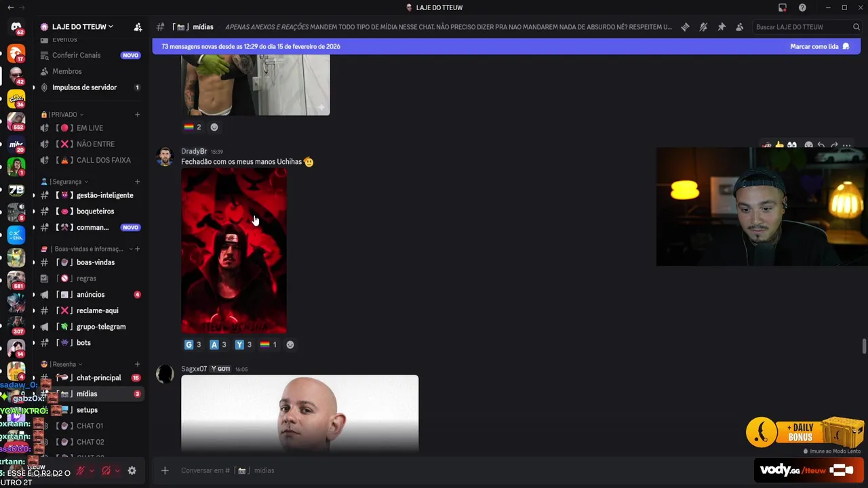Open emoji picker in message hover toolbar
Viewport: 868px width, 488px height.
pyautogui.click(x=808, y=146)
